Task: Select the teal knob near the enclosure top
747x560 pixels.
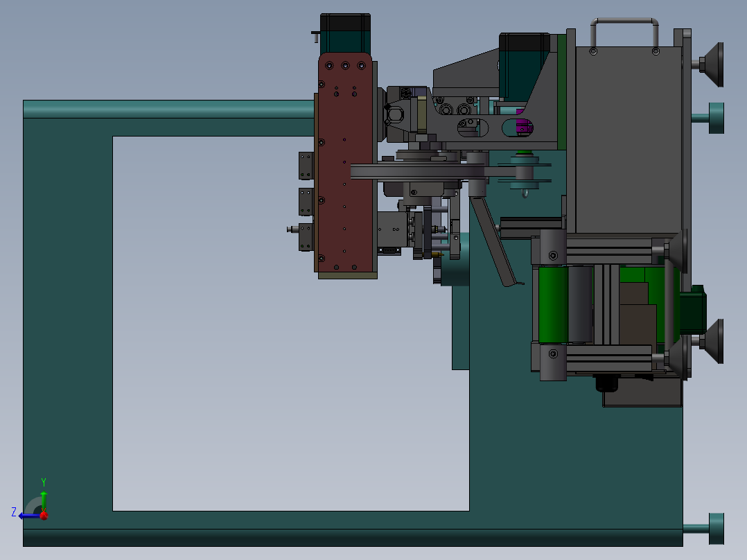Action: (x=716, y=118)
